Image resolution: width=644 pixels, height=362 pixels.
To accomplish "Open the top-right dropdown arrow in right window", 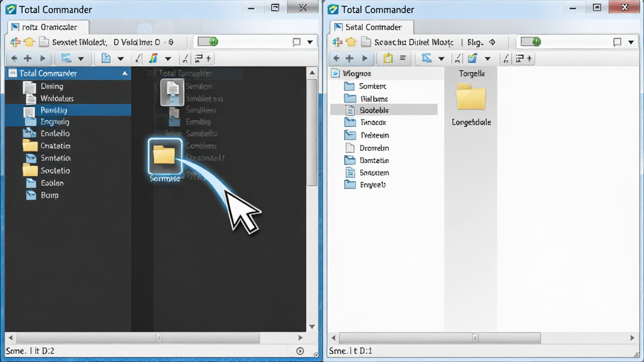I will click(x=631, y=42).
